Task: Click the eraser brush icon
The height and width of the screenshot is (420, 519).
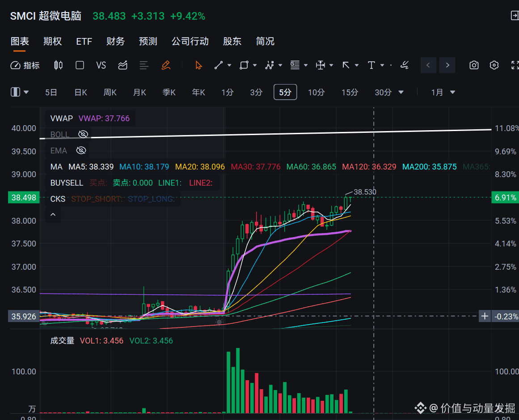Action: [x=405, y=65]
